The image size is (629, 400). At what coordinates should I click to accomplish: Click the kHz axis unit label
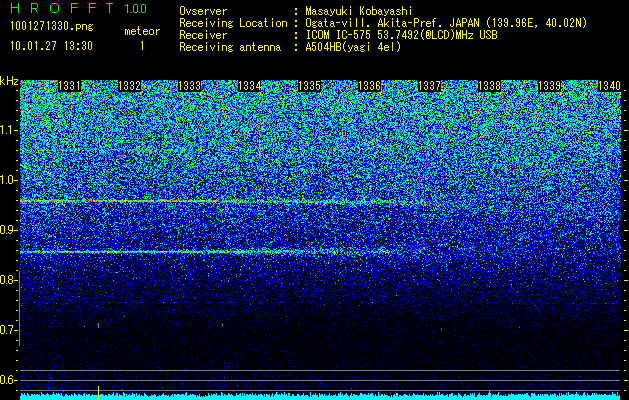click(x=9, y=81)
